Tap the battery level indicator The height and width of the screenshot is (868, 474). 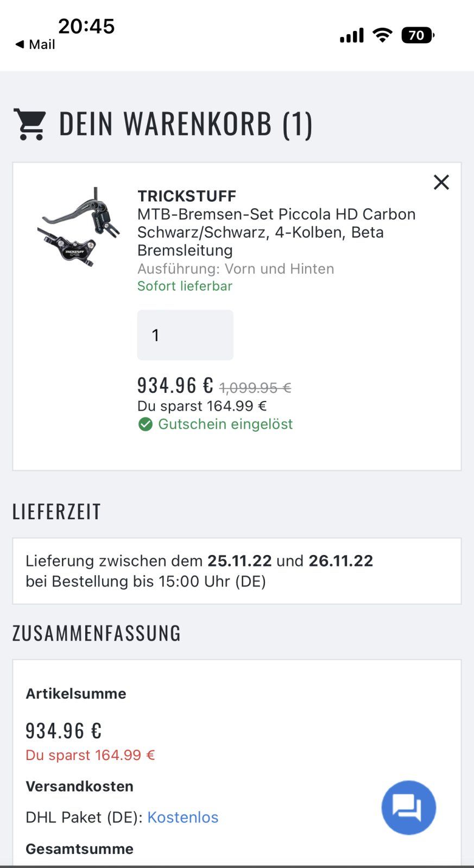click(x=418, y=36)
